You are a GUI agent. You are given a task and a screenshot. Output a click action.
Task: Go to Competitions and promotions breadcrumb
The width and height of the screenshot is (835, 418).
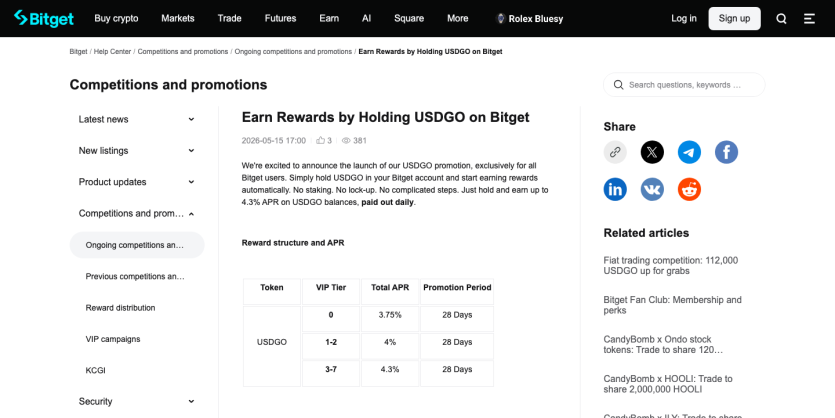click(183, 52)
